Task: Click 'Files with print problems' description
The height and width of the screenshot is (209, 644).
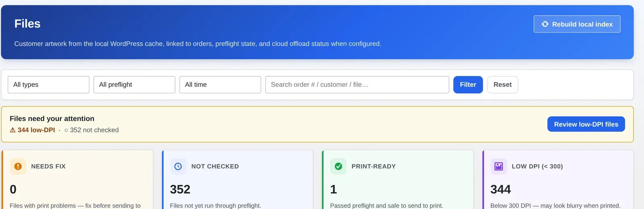Action: tap(75, 205)
